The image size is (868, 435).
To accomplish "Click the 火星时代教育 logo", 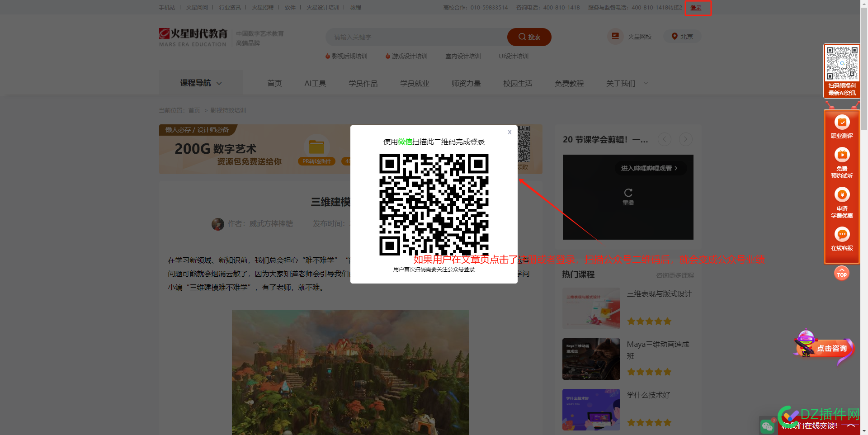I will (x=193, y=37).
